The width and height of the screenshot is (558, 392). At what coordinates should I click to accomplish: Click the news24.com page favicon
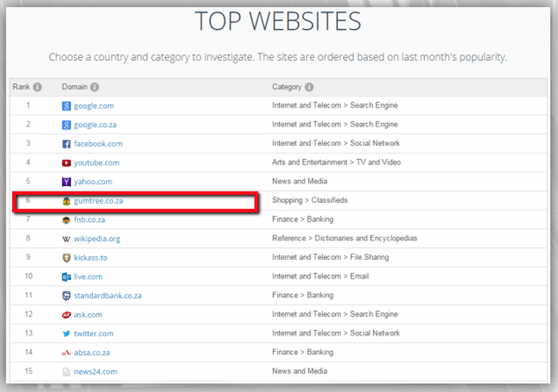(x=66, y=372)
